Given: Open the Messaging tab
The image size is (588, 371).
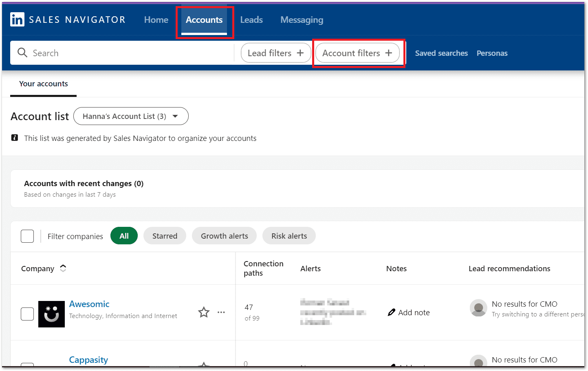Looking at the screenshot, I should click(302, 20).
